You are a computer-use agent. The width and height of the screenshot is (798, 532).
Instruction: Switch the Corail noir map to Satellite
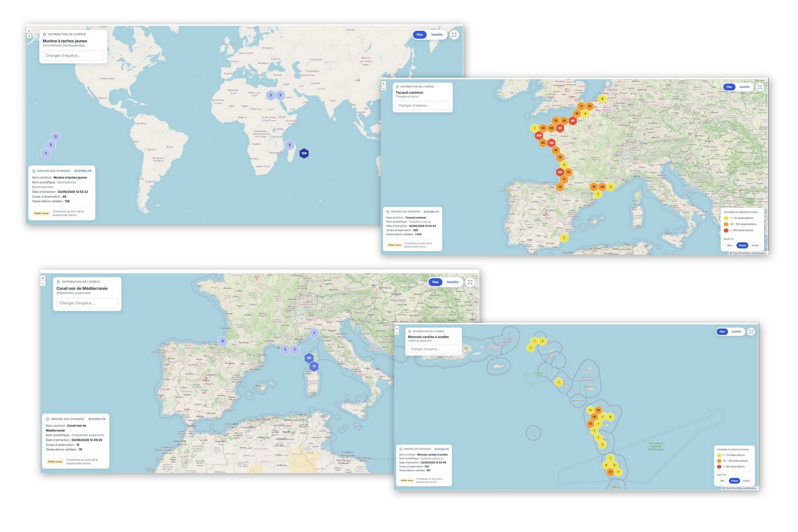(452, 282)
